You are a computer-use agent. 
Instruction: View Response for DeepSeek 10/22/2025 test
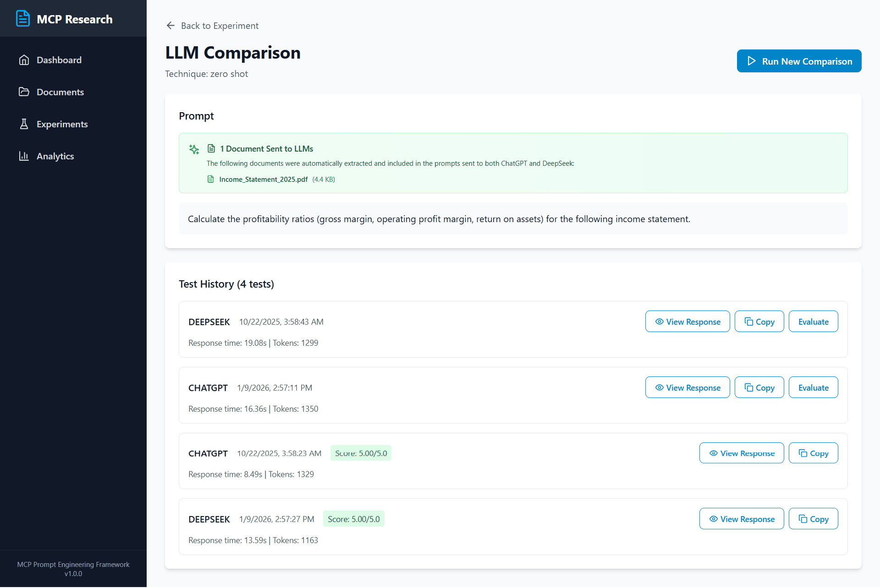(x=687, y=321)
